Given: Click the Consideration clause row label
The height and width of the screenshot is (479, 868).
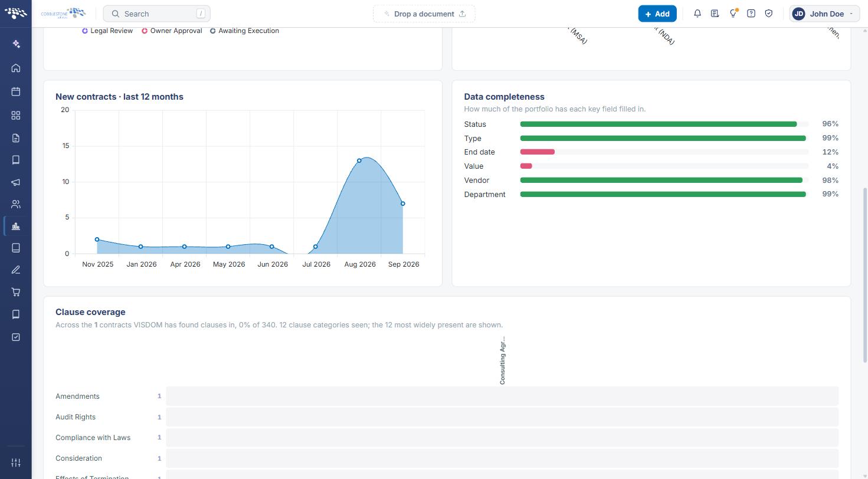Looking at the screenshot, I should (x=78, y=458).
